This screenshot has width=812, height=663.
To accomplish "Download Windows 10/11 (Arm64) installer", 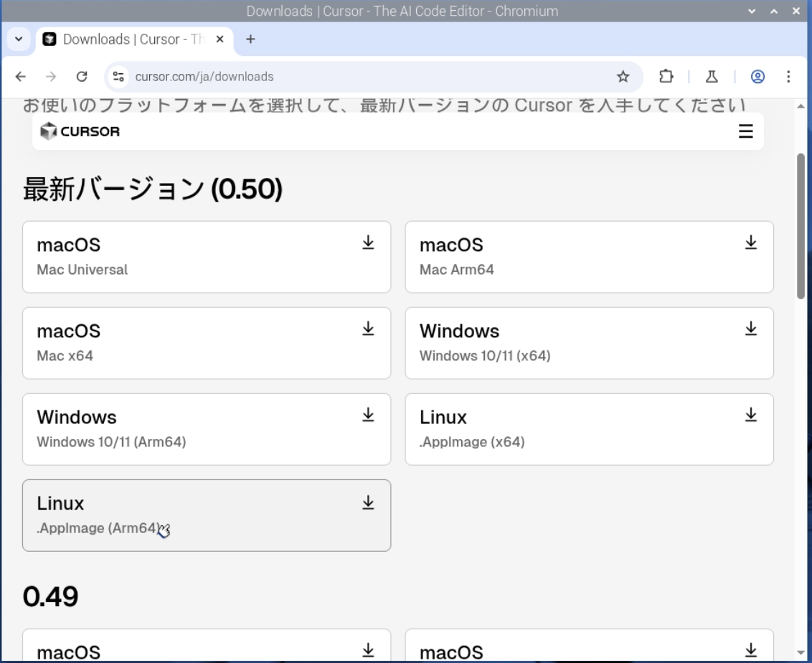I will click(x=207, y=429).
